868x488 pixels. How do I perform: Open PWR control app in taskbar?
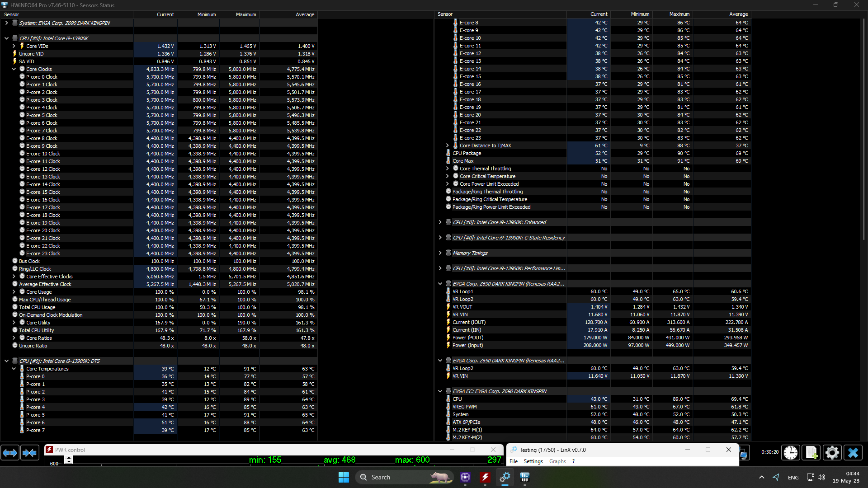point(485,477)
